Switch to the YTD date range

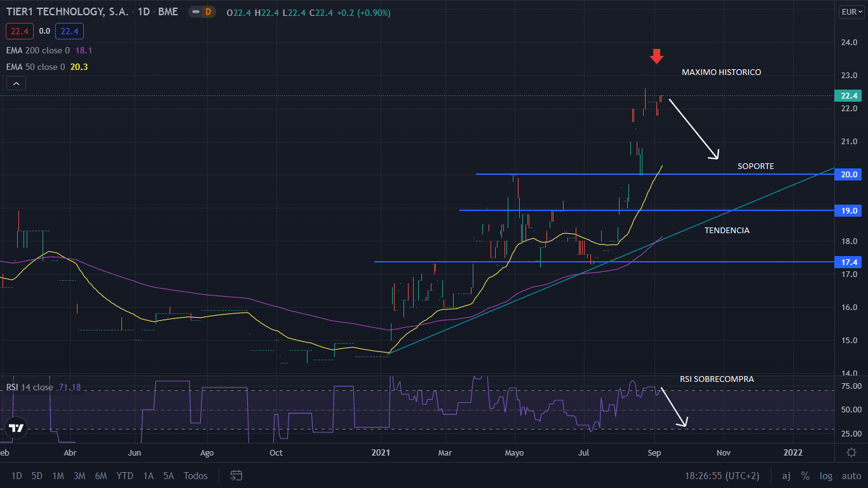(x=125, y=475)
